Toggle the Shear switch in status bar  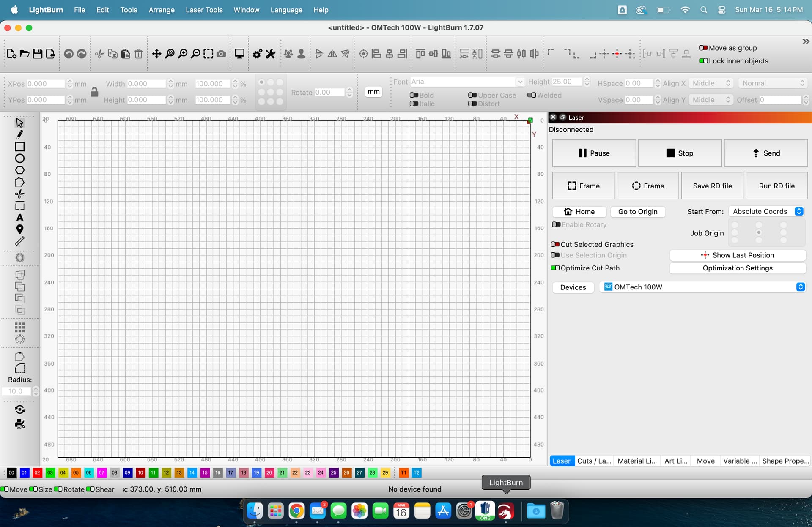90,489
